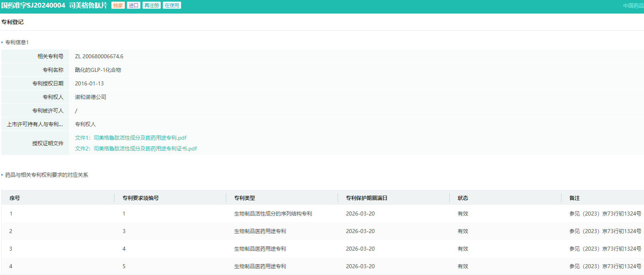Click the truncated 上市许可持有人与专利... label
644x275 pixels.
tap(35, 124)
